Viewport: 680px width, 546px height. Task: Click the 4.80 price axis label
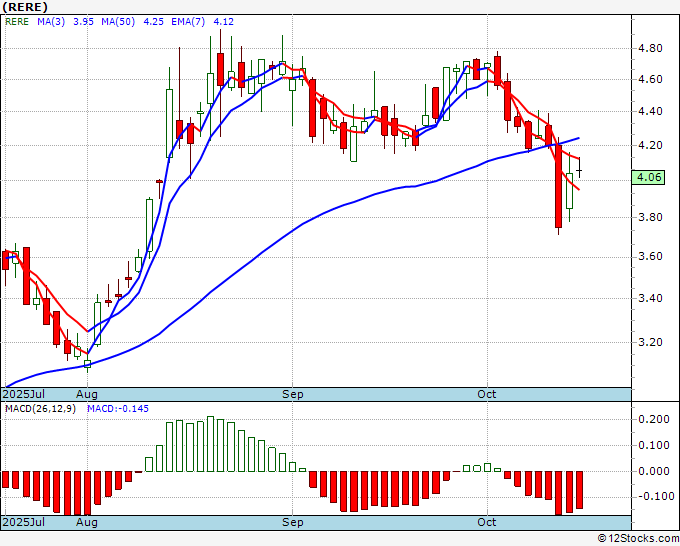650,48
